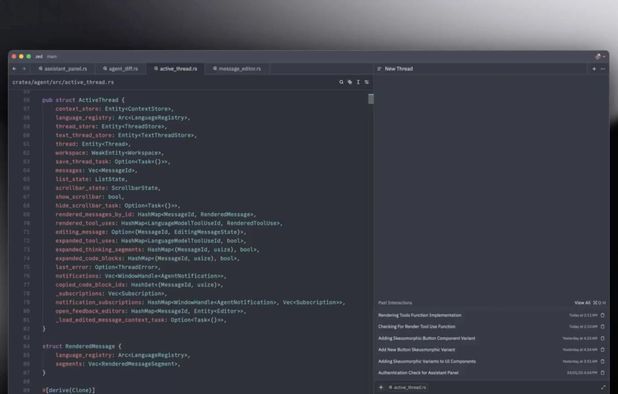Click the 'last_error: Option<ThreadError>,' line
The image size is (618, 394).
(x=108, y=267)
